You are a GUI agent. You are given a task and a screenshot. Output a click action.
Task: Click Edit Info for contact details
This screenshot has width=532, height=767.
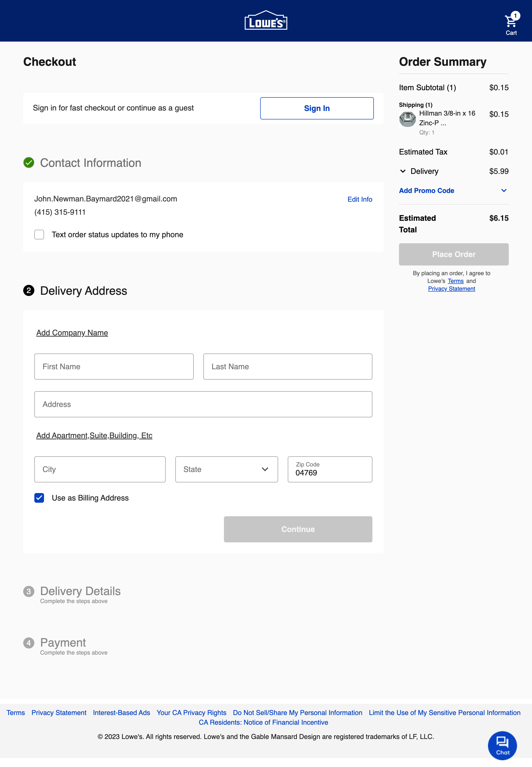click(360, 199)
